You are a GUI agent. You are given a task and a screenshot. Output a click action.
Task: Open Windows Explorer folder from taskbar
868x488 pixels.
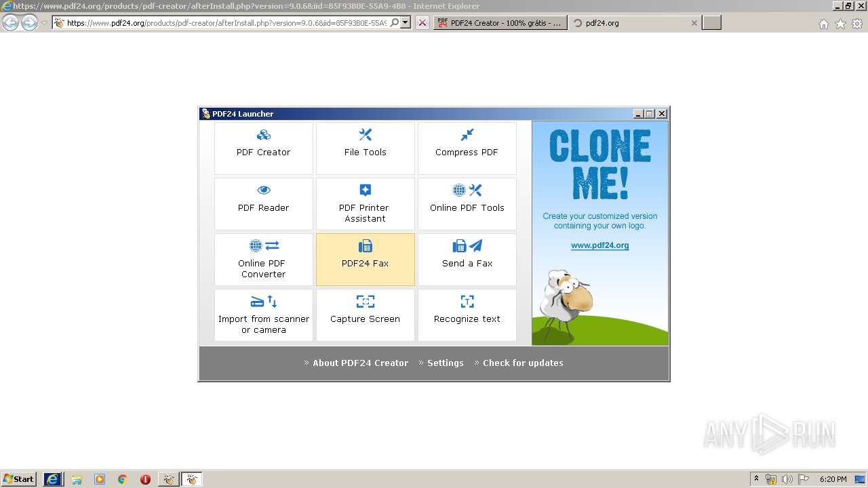pos(77,479)
